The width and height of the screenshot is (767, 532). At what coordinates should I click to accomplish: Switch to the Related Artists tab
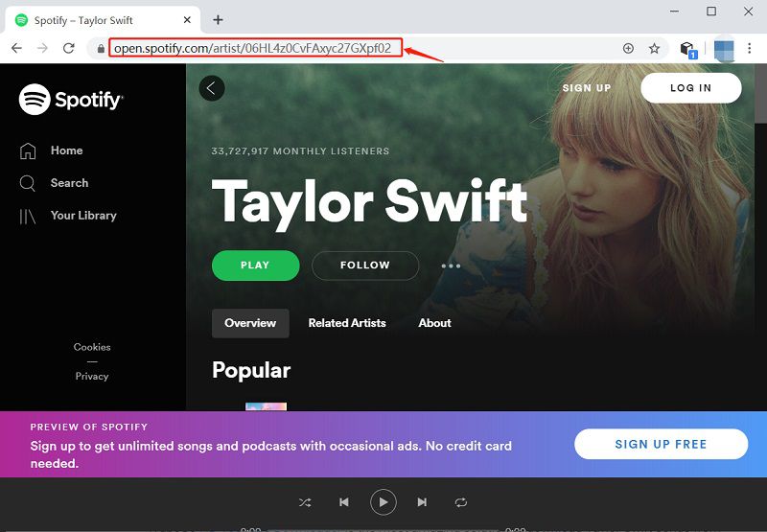(x=347, y=323)
